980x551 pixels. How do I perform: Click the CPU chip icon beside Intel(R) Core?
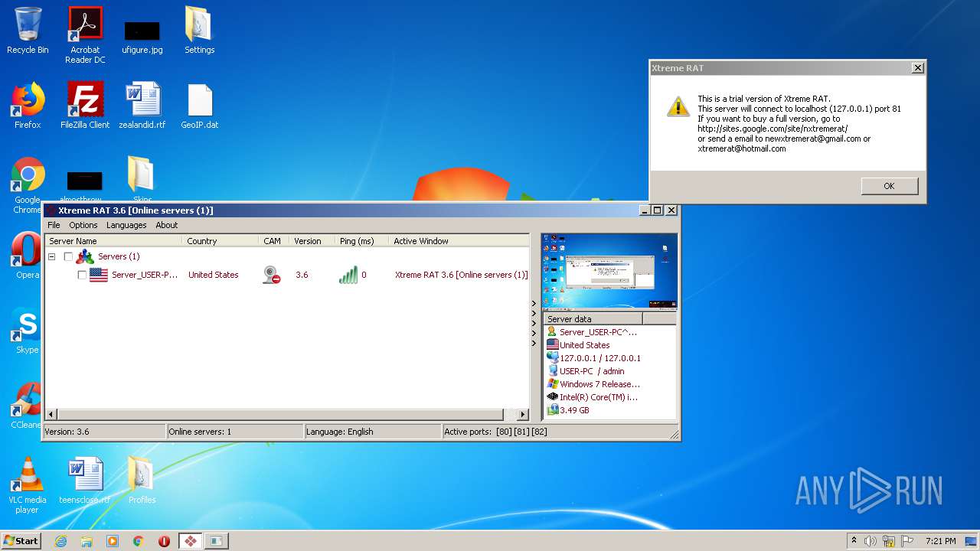coord(552,396)
